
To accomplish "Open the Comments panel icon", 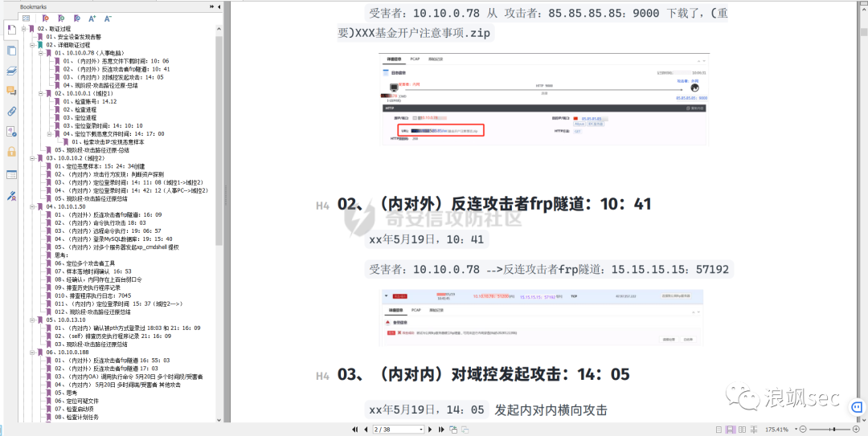I will pos(11,91).
